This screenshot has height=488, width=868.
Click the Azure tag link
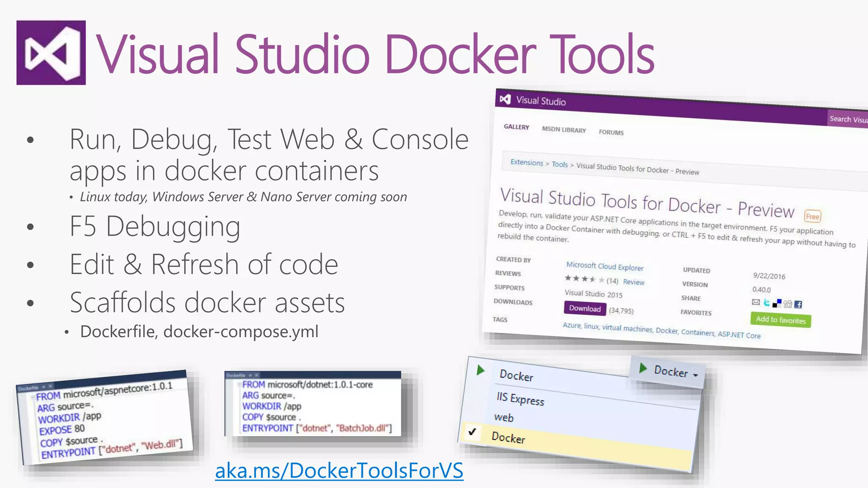click(x=572, y=325)
